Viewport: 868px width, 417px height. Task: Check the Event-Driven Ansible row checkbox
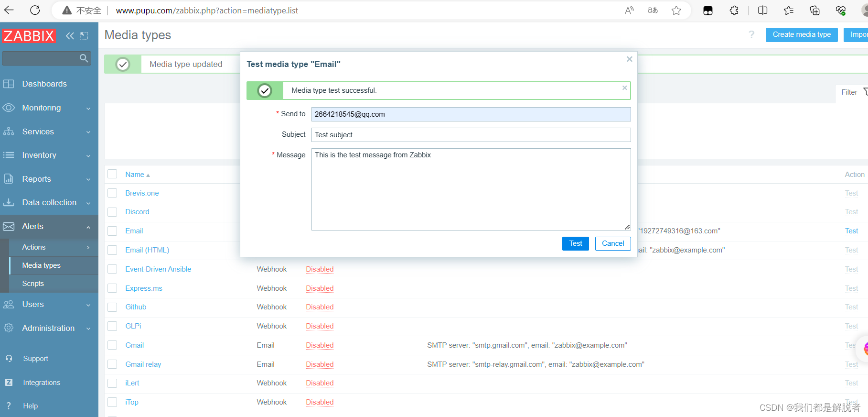[112, 269]
